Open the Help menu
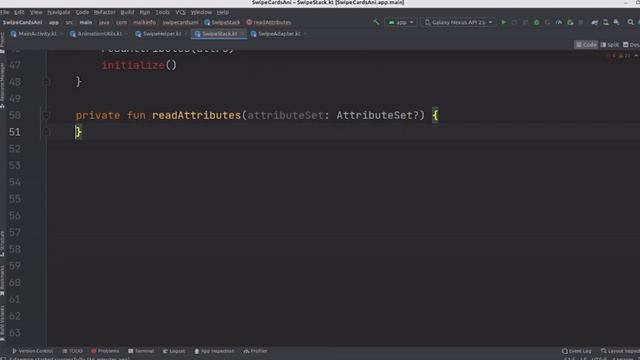 tap(222, 12)
